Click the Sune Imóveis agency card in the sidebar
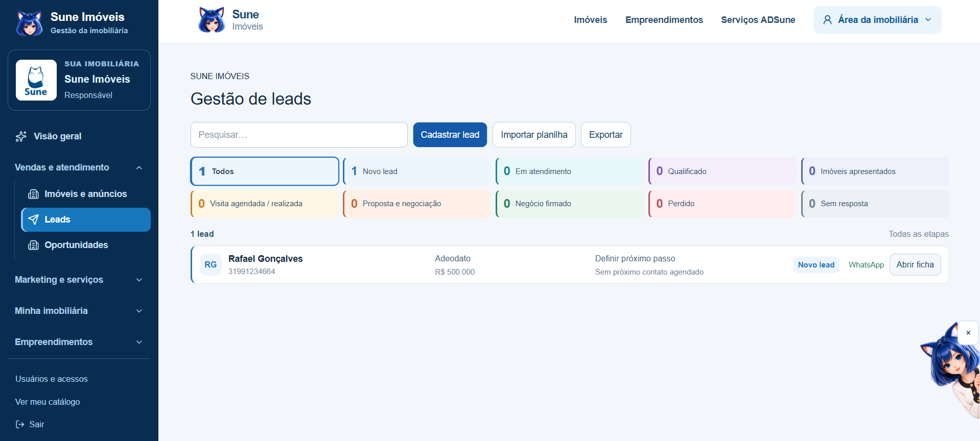This screenshot has height=441, width=980. click(x=79, y=80)
